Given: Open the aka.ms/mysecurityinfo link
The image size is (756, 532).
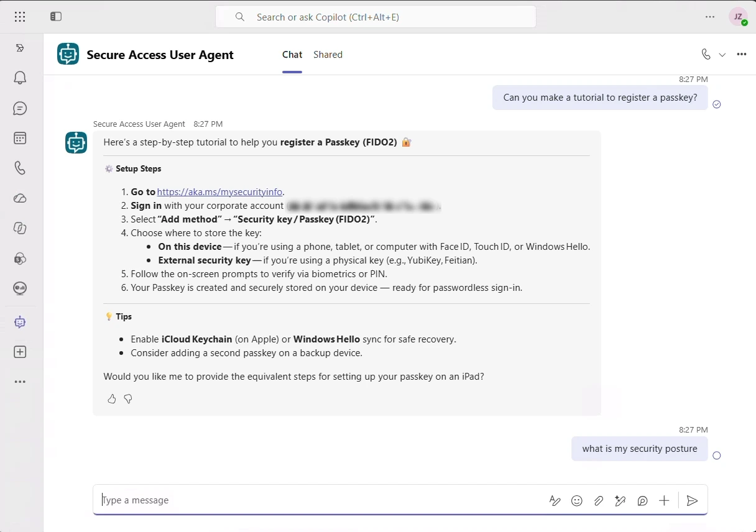Looking at the screenshot, I should point(220,192).
